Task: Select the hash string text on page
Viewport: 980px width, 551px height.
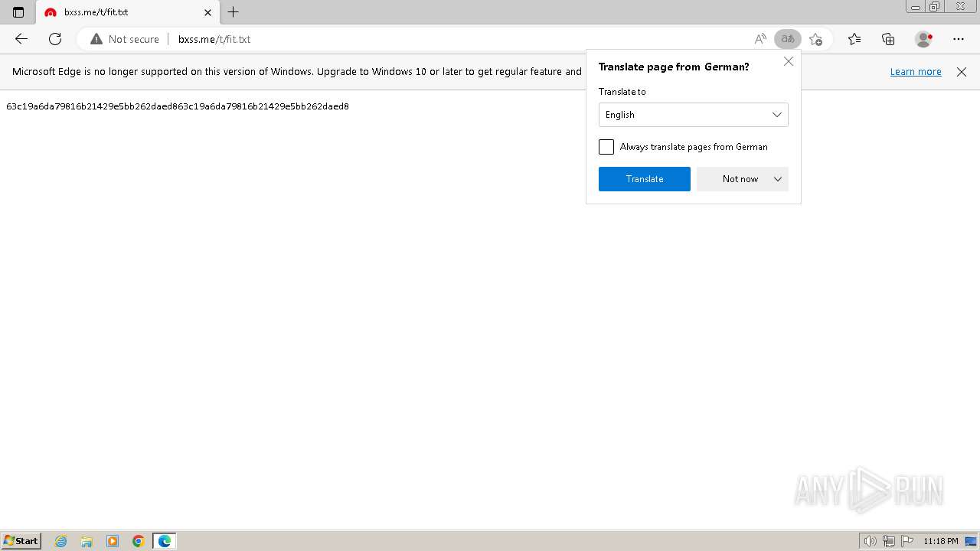Action: 178,106
